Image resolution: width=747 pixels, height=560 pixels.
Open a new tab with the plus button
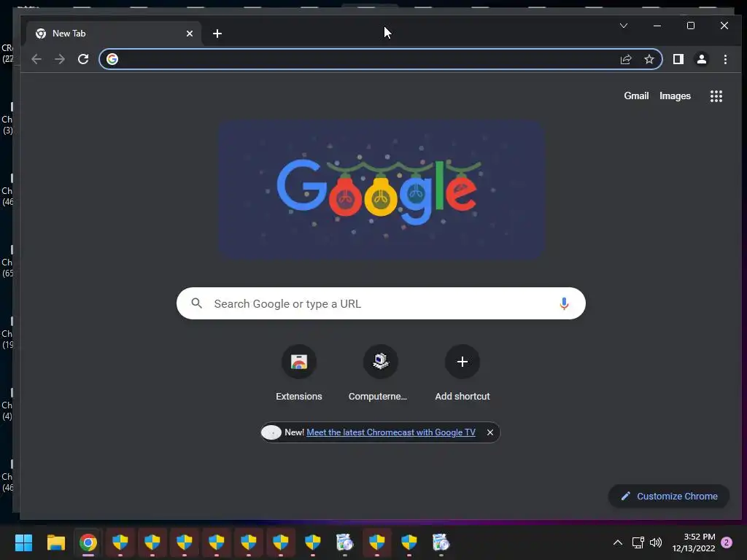pos(217,34)
